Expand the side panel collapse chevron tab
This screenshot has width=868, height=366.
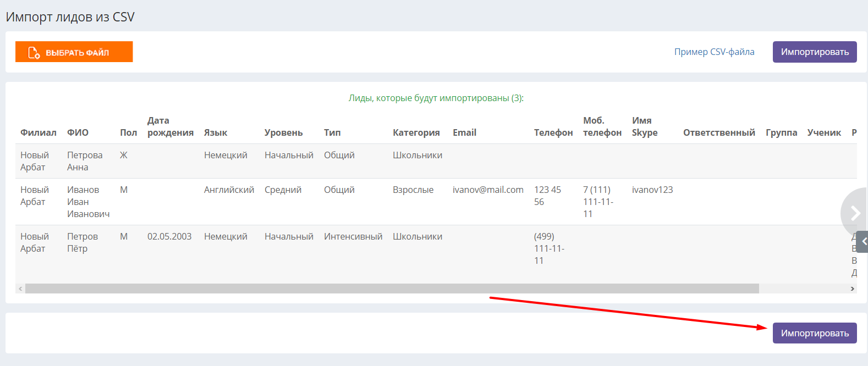click(x=862, y=241)
